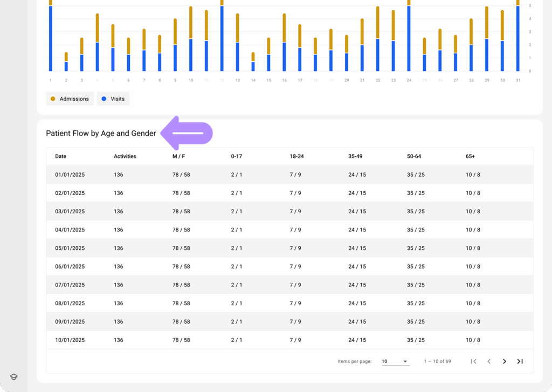The width and height of the screenshot is (552, 392).
Task: Click the blue Visits legend dot
Action: [105, 99]
